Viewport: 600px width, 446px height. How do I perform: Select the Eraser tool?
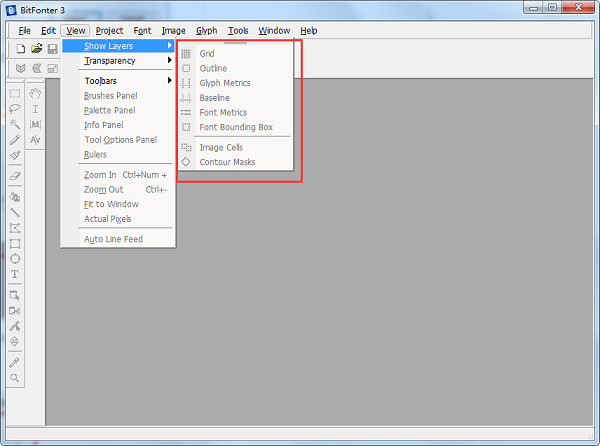point(15,176)
